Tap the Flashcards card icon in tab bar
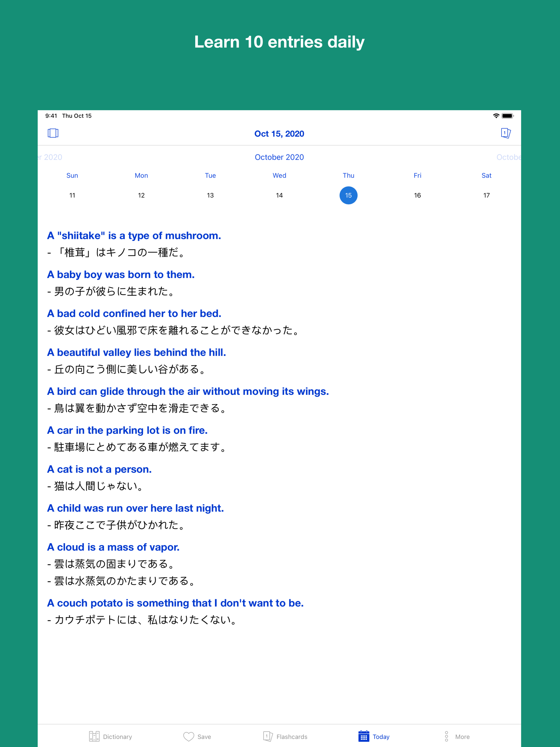560x747 pixels. pyautogui.click(x=268, y=736)
